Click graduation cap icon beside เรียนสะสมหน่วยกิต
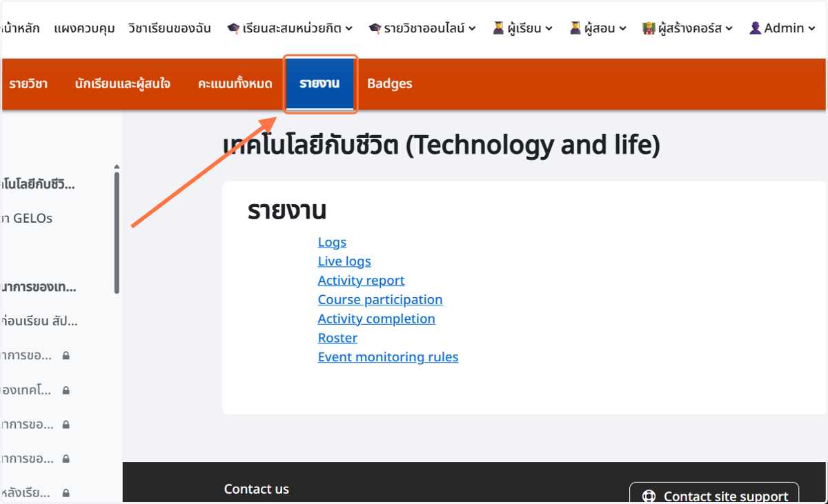The height and width of the screenshot is (504, 828). click(233, 28)
